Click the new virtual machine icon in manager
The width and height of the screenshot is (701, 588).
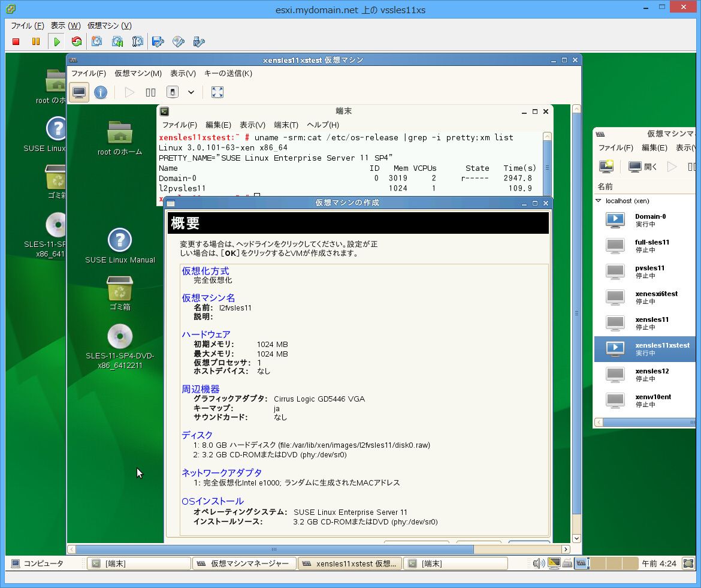click(607, 167)
